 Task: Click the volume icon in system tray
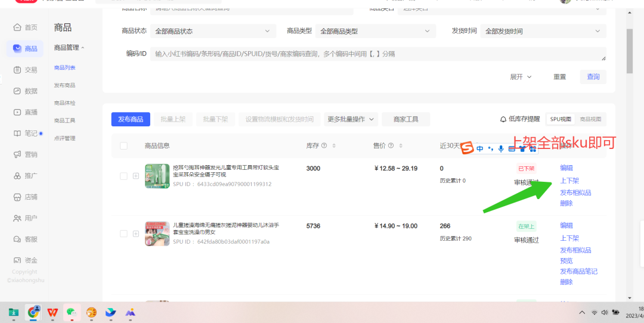pos(604,312)
